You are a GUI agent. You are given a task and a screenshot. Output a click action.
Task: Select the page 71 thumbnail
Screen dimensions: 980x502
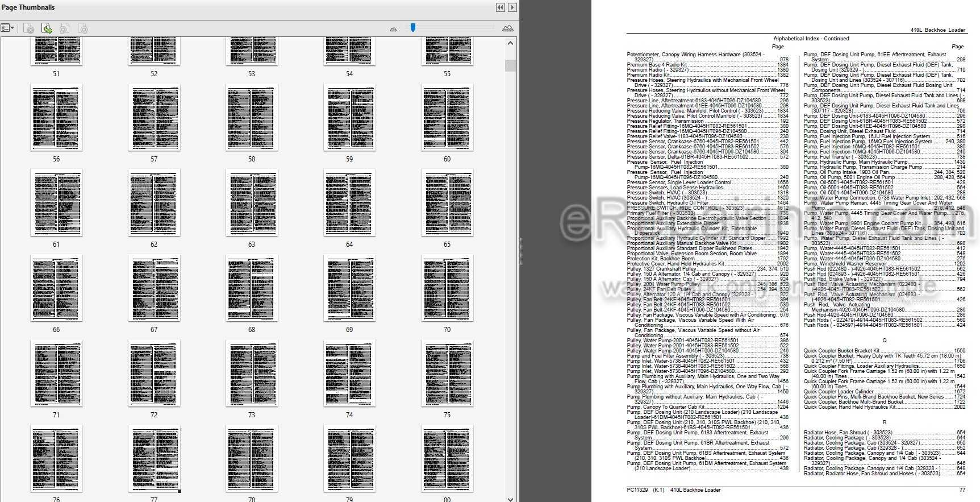(56, 374)
